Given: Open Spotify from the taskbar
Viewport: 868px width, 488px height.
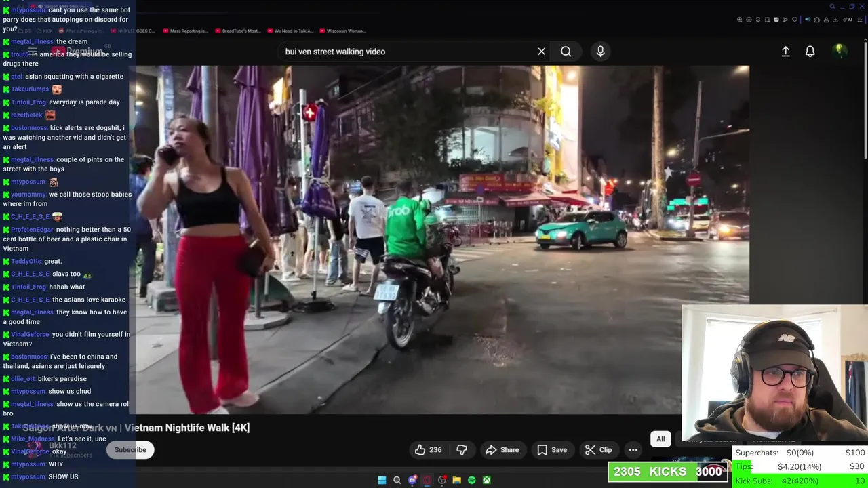Looking at the screenshot, I should pos(471,480).
